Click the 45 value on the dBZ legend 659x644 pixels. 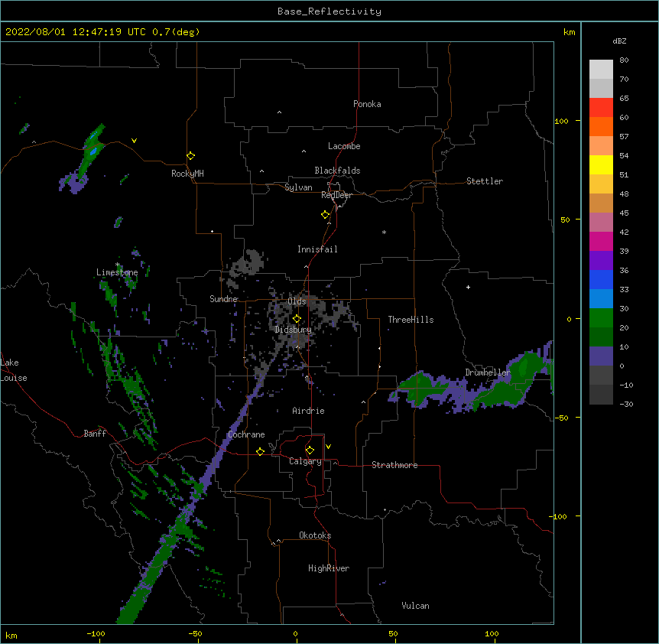coord(624,213)
